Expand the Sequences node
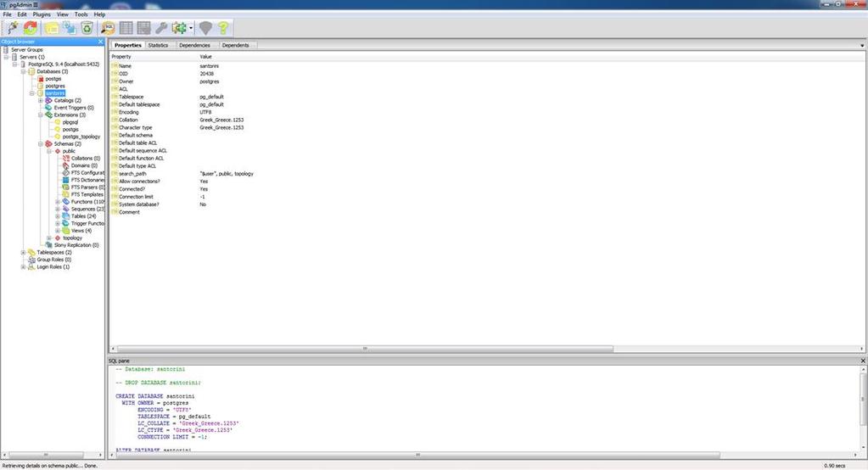This screenshot has width=868, height=470. pyautogui.click(x=58, y=210)
